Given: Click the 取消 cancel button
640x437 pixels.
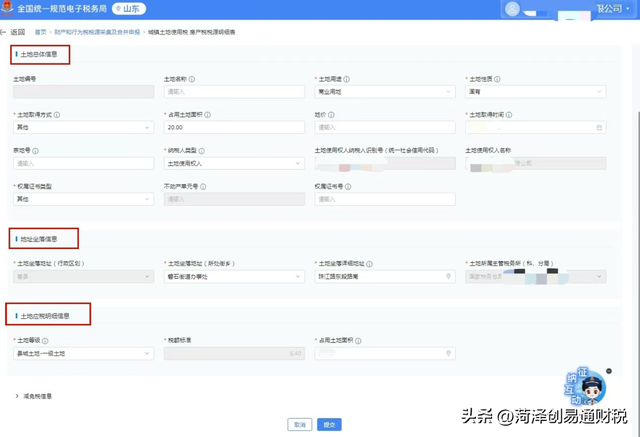Looking at the screenshot, I should (x=300, y=424).
